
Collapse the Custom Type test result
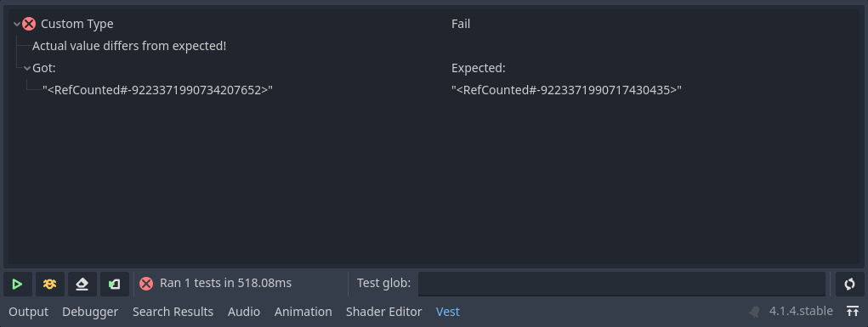[17, 24]
